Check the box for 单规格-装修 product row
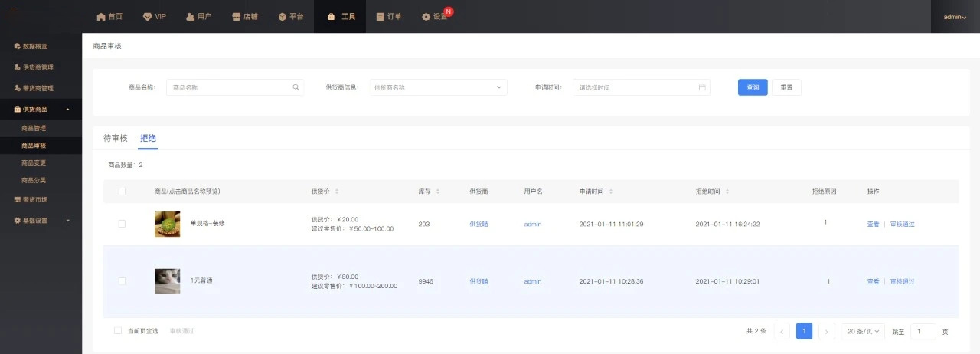 (x=122, y=224)
